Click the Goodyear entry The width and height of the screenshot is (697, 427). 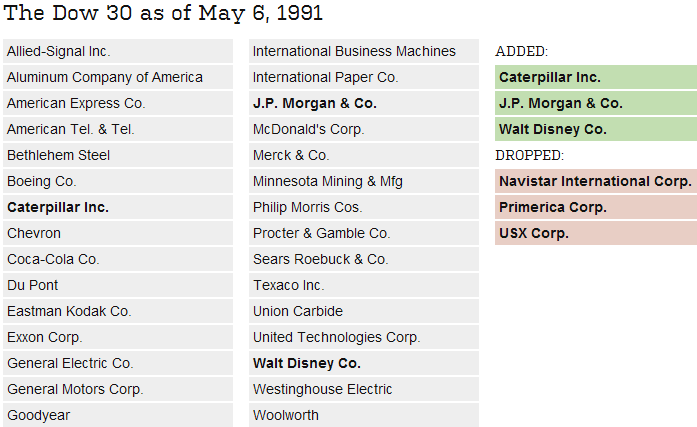(118, 415)
